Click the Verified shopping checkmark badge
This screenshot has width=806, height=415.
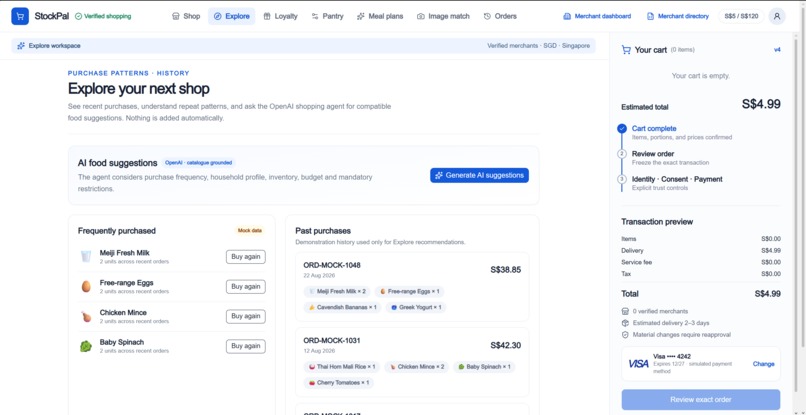pos(103,16)
